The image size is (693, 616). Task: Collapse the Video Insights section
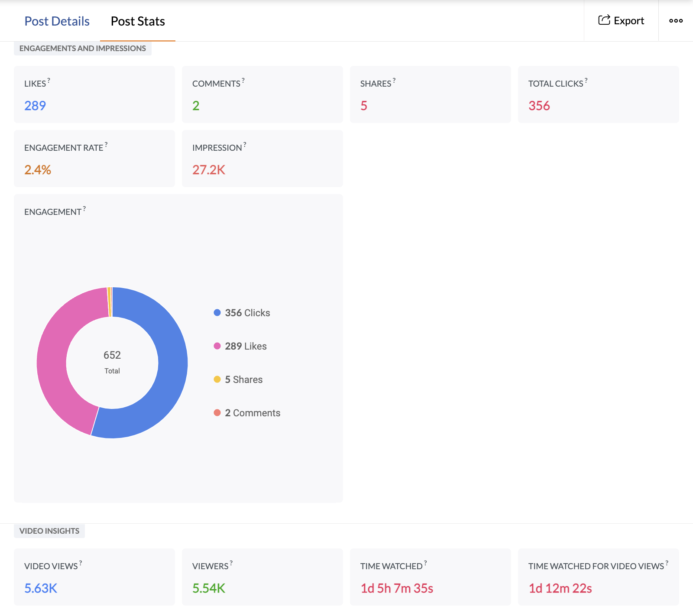(49, 531)
